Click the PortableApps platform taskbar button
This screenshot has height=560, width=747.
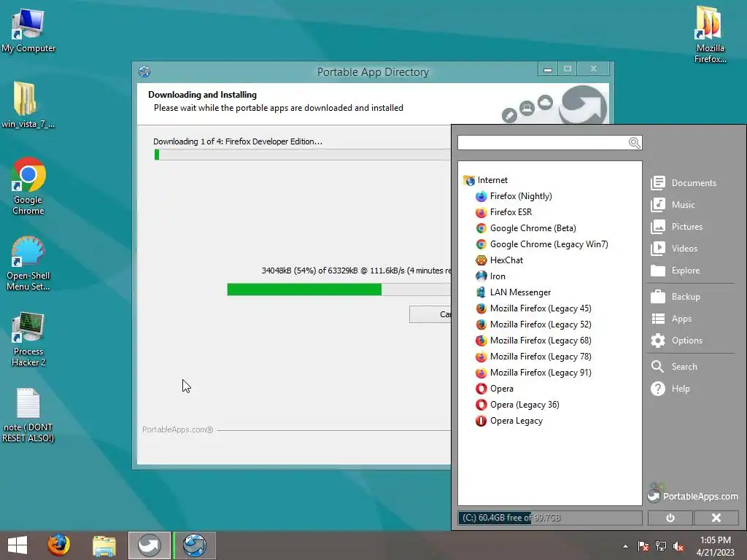(x=149, y=545)
